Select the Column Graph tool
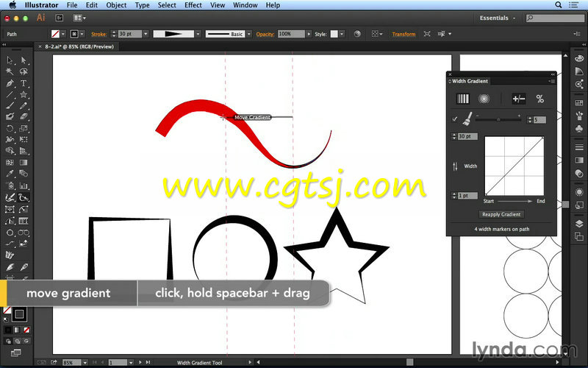 pyautogui.click(x=24, y=185)
